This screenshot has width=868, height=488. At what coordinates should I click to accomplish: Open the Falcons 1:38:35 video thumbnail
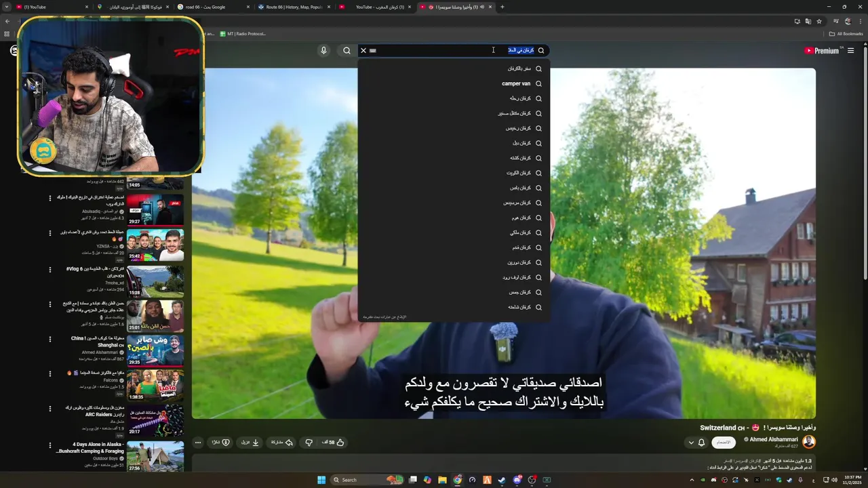155,386
